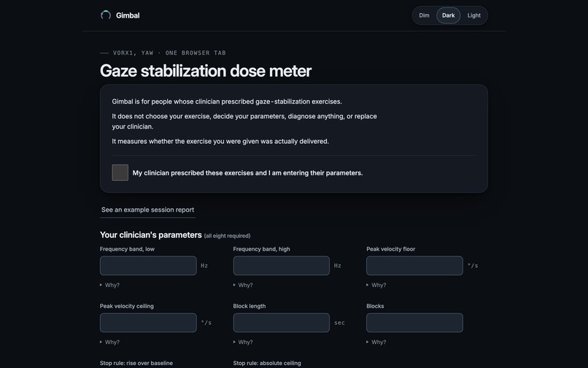Click the Gimbal logo icon
This screenshot has width=588, height=368.
pos(106,15)
